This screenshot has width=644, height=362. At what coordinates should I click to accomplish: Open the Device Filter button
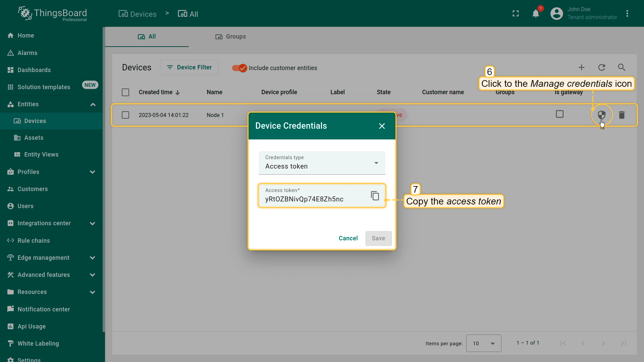[189, 67]
